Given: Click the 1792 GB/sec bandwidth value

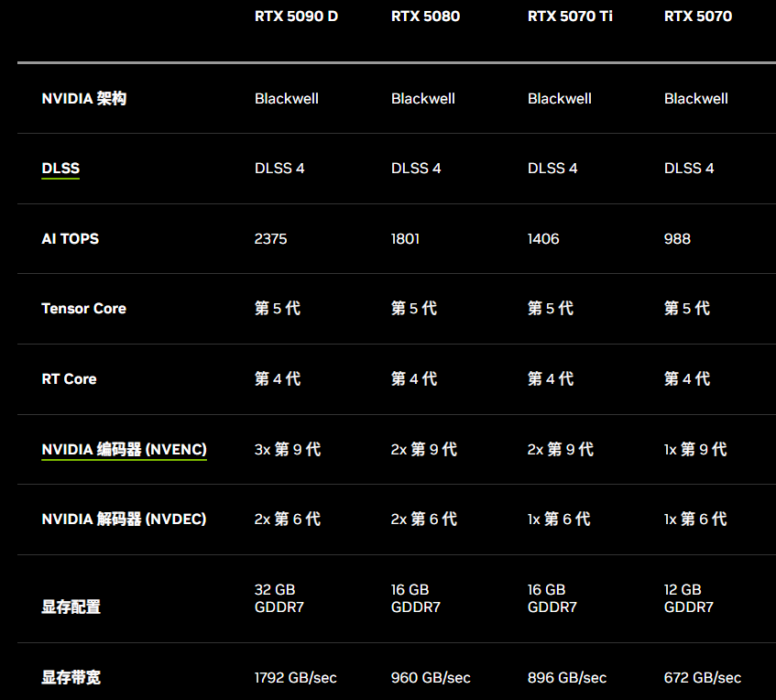Looking at the screenshot, I should coord(294,677).
